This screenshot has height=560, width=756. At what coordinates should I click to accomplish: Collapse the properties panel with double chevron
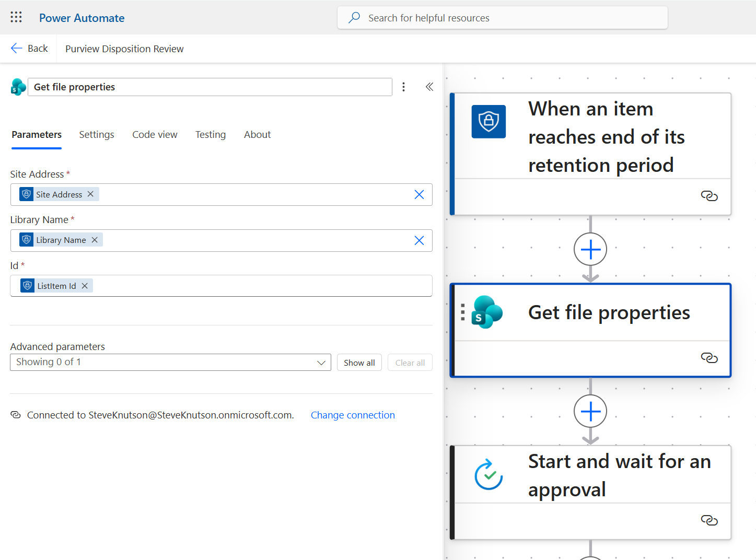pos(429,87)
